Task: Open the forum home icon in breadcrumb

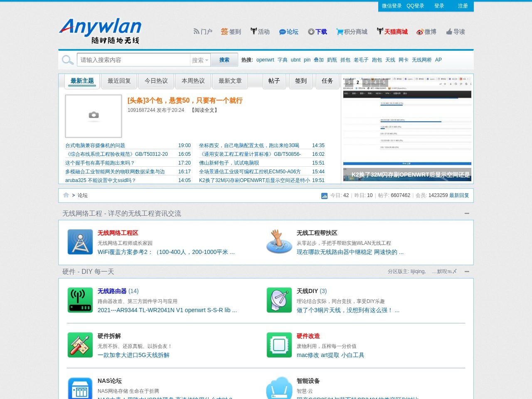Action: tap(66, 195)
